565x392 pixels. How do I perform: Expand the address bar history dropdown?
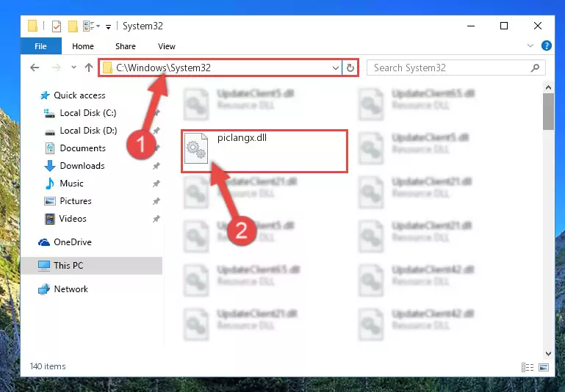click(335, 68)
